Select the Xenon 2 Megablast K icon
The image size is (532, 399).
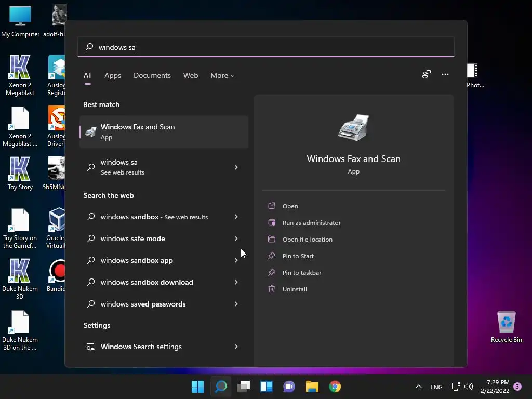pos(20,75)
